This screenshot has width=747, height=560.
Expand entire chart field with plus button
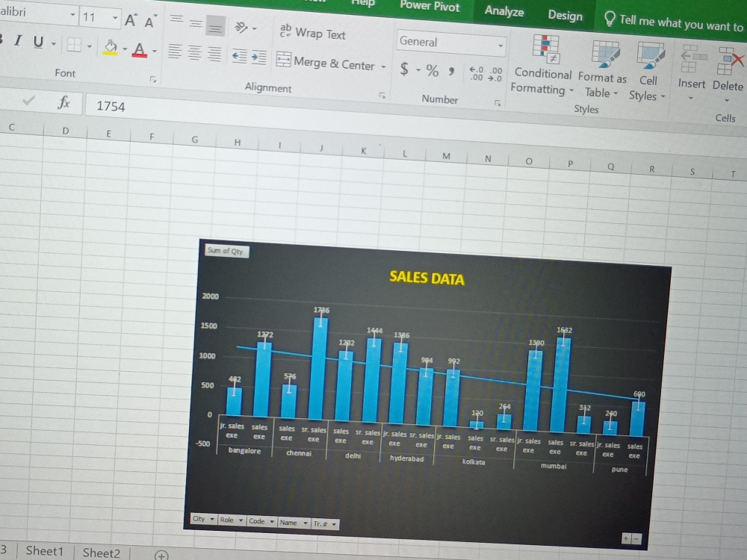pyautogui.click(x=627, y=538)
